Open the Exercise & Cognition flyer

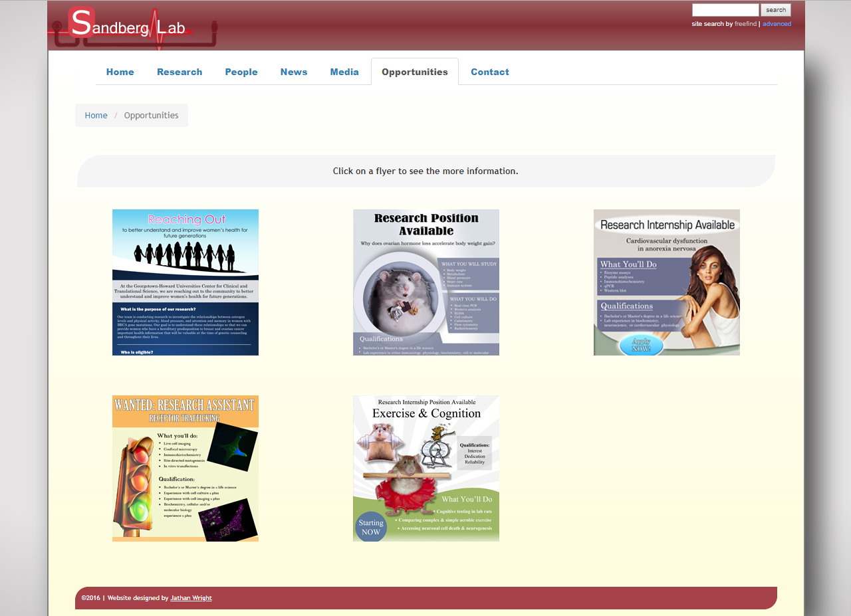pos(426,468)
